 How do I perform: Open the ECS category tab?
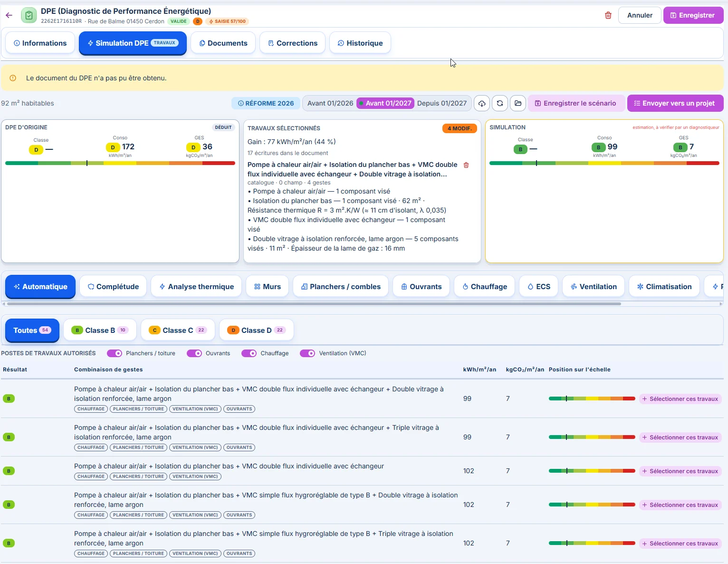coord(539,287)
